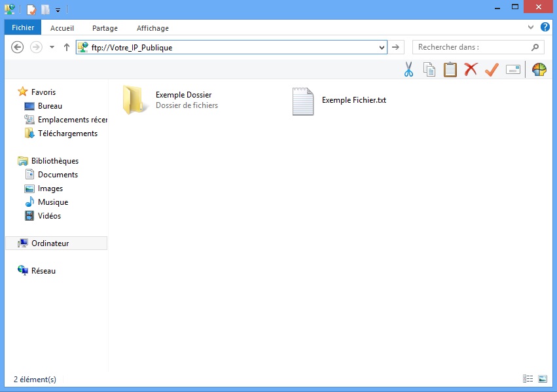557x392 pixels.
Task: Select Ordinateur in the navigation pane
Action: pyautogui.click(x=56, y=243)
